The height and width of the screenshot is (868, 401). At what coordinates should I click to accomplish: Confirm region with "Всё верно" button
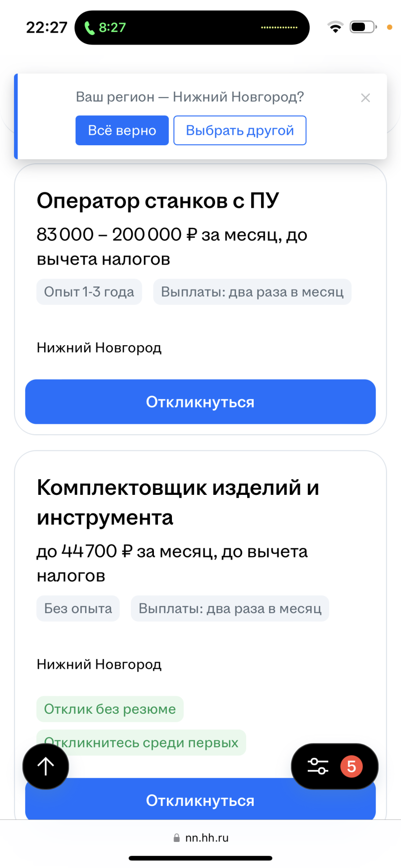point(122,131)
